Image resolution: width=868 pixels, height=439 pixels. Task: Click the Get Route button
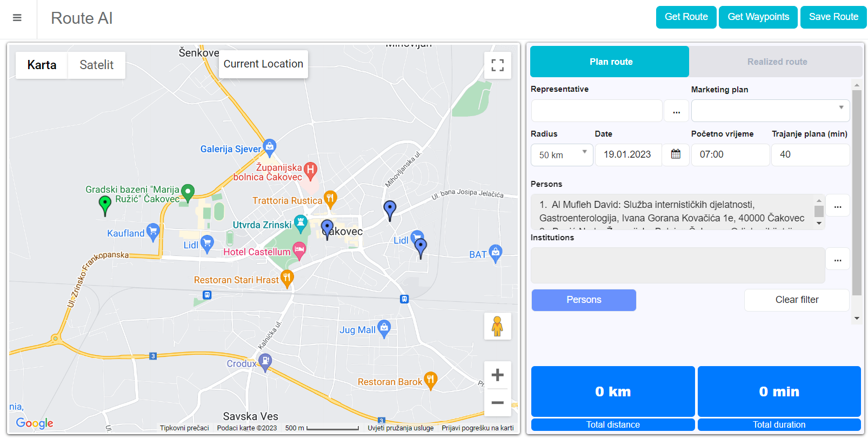(x=686, y=17)
